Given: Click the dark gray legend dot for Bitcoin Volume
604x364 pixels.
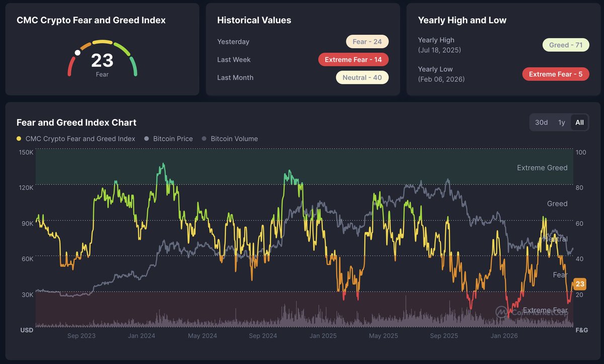Looking at the screenshot, I should [x=204, y=138].
